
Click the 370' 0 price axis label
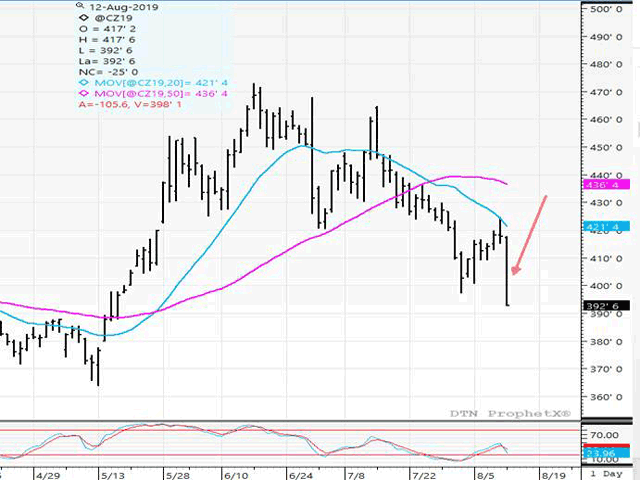[x=606, y=369]
